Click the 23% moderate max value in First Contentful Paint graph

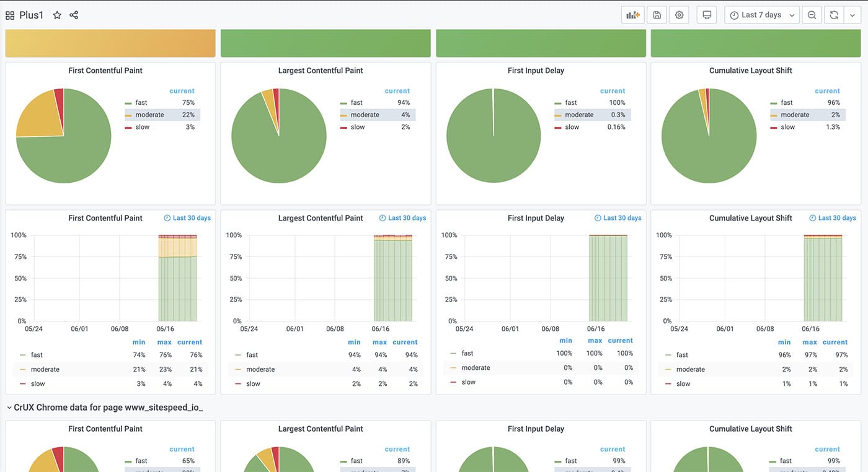tap(165, 369)
